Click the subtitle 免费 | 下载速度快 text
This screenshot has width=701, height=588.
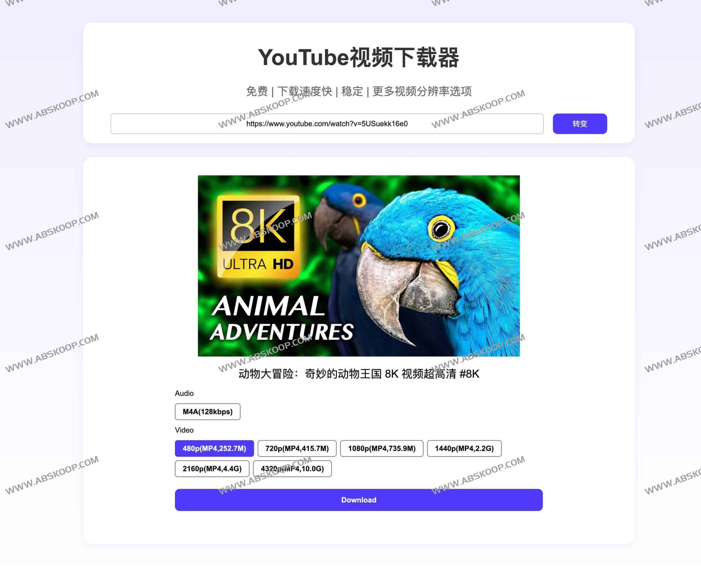pyautogui.click(x=359, y=91)
